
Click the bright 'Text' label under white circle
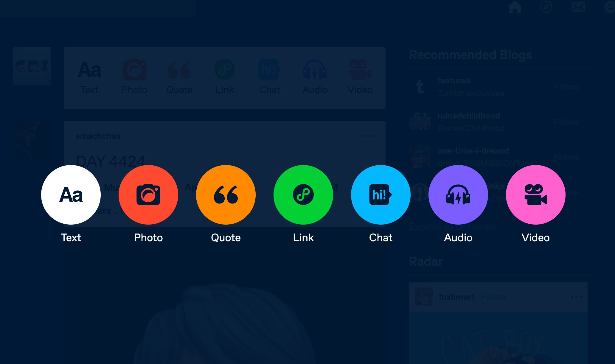click(x=71, y=238)
